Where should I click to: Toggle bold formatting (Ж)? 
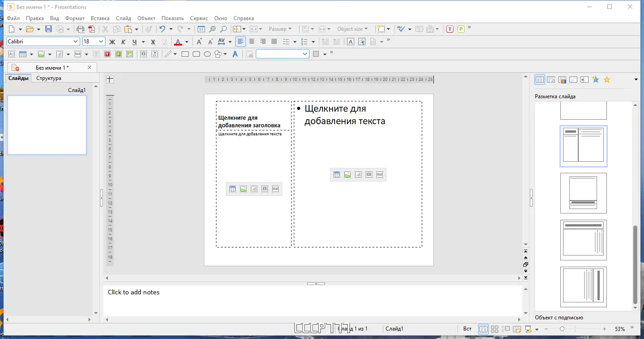point(112,42)
